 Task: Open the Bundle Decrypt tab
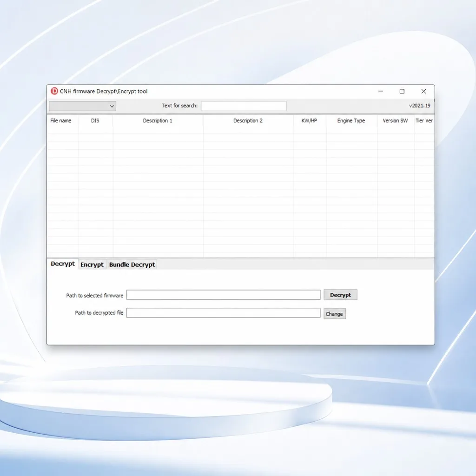pyautogui.click(x=132, y=264)
